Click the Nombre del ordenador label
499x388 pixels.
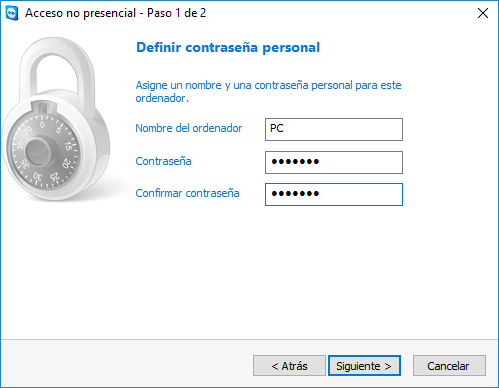tap(189, 128)
